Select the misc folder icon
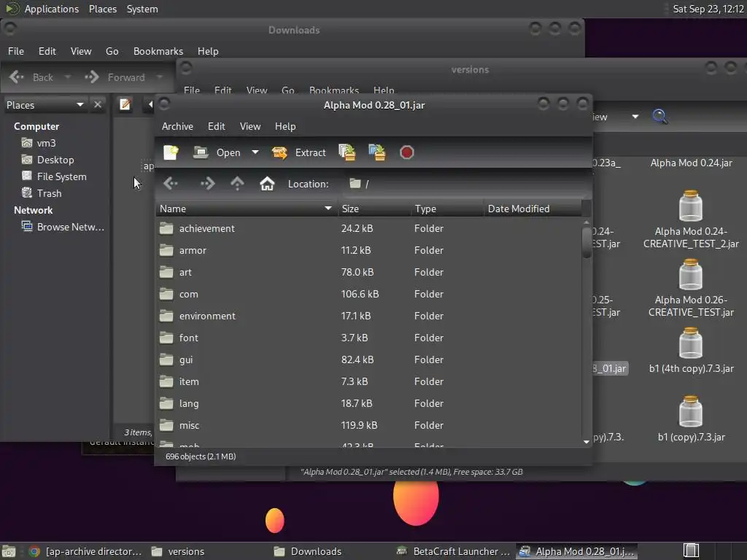The width and height of the screenshot is (747, 560). tap(166, 425)
